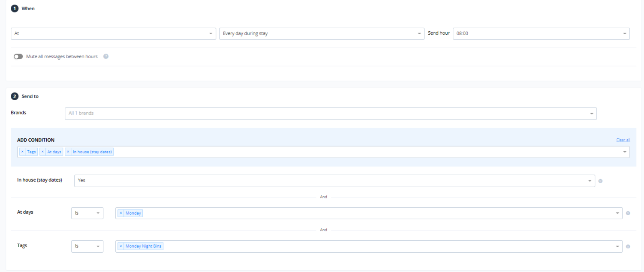This screenshot has height=272, width=644.
Task: Click the Tags chip label in Add Condition
Action: [x=31, y=152]
